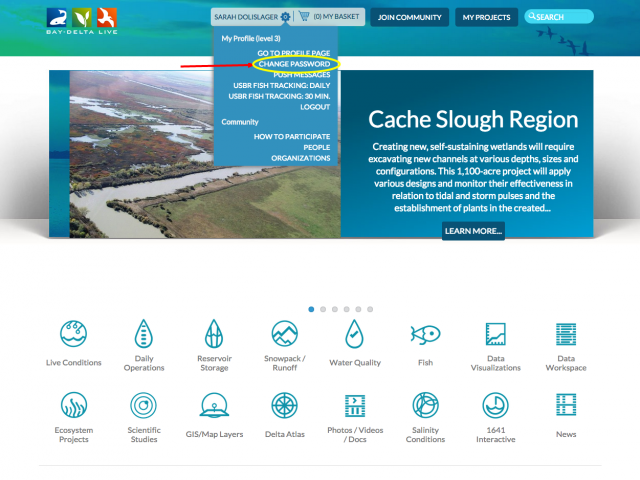Click the Ecosystem Projects label
The width and height of the screenshot is (640, 480).
pyautogui.click(x=74, y=435)
